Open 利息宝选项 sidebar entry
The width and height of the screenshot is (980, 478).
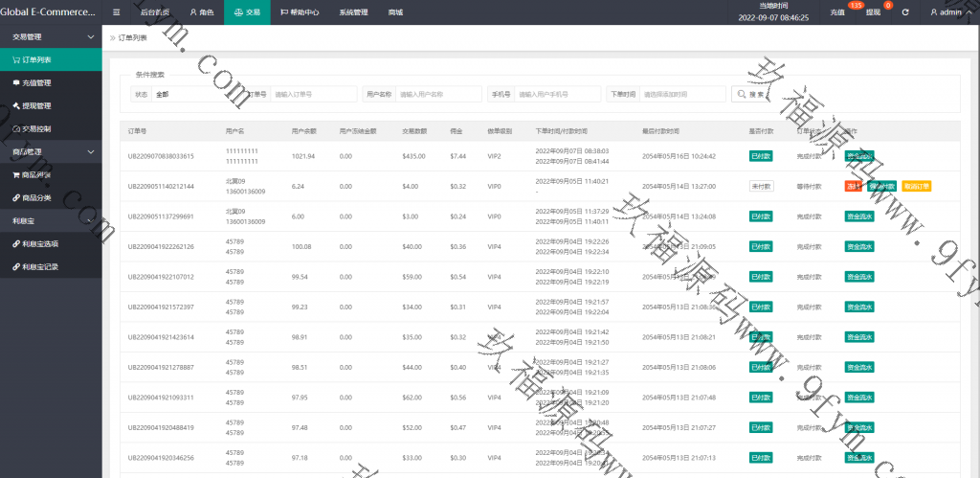[x=41, y=243]
